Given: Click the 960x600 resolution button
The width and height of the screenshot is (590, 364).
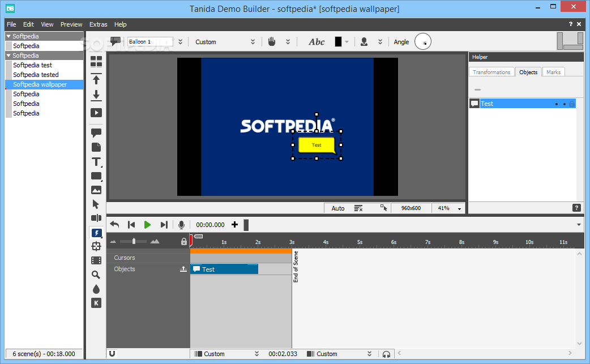Looking at the screenshot, I should (411, 208).
